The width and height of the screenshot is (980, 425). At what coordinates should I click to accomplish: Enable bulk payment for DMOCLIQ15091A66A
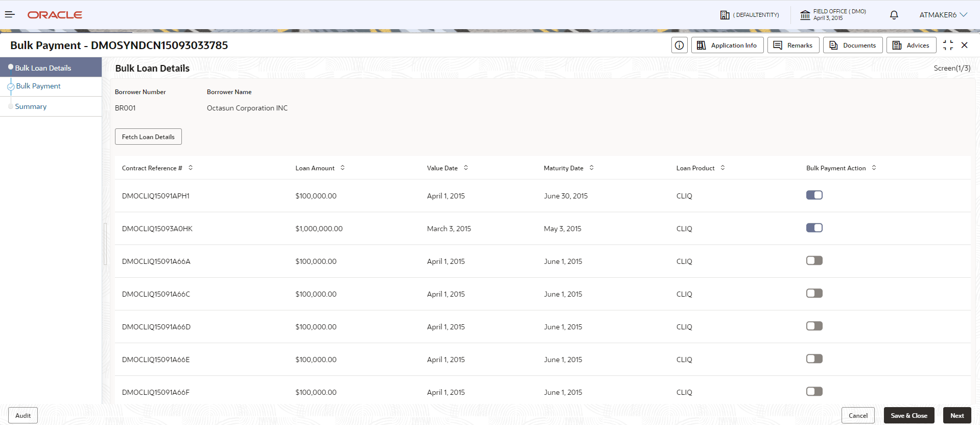[x=814, y=261]
